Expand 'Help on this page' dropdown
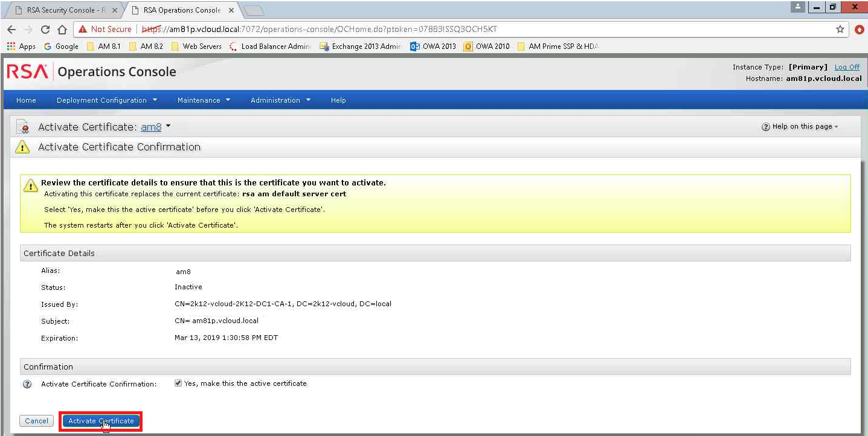 tap(800, 127)
